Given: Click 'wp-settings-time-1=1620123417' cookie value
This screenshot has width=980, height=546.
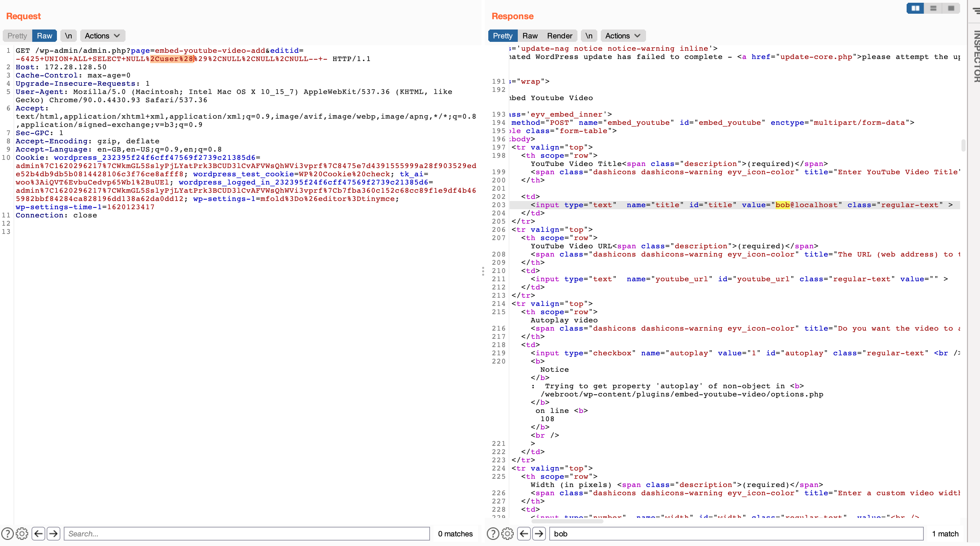Looking at the screenshot, I should point(85,207).
